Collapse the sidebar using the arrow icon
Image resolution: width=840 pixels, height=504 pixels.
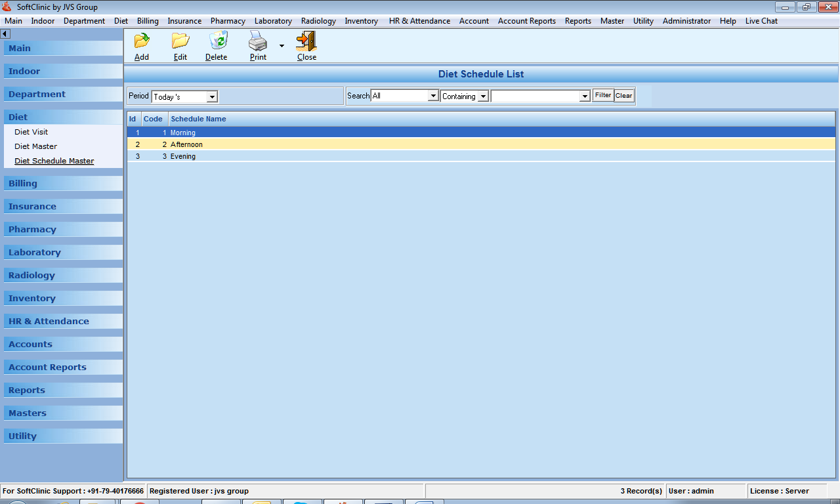click(x=5, y=33)
